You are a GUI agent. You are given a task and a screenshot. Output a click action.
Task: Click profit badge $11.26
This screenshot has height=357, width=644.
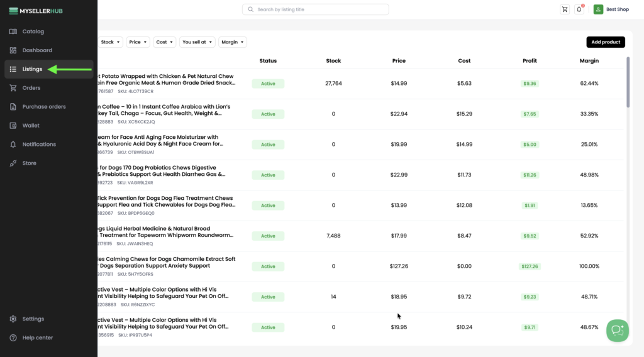(x=530, y=175)
